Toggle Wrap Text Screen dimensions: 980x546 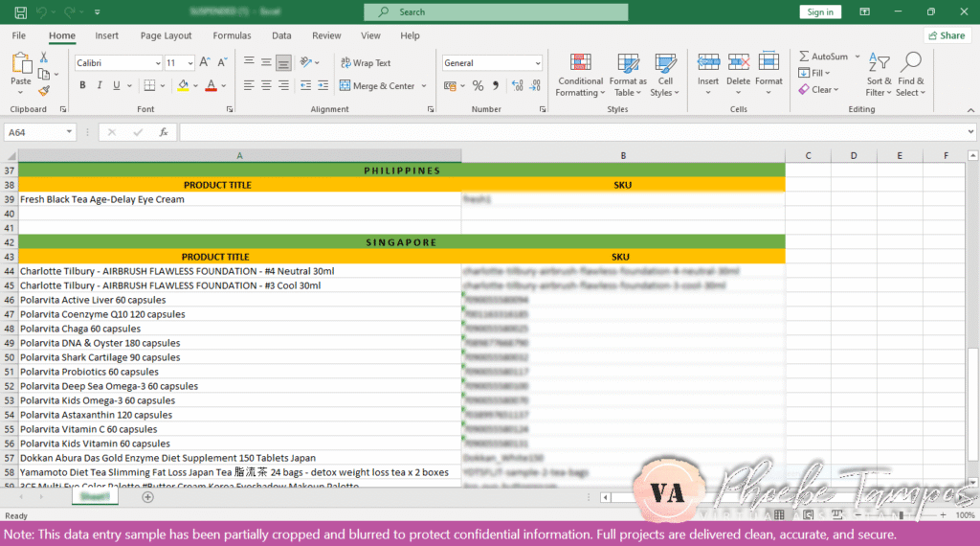tap(366, 62)
